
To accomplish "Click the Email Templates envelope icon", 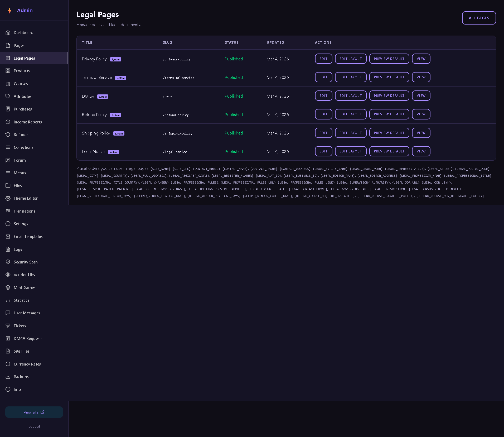I will [8, 237].
